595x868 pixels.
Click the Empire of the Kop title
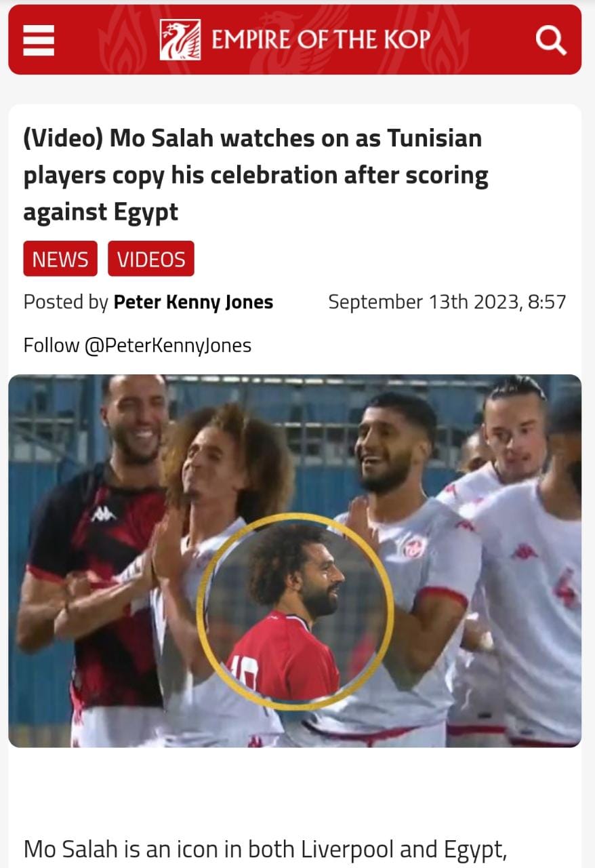click(321, 39)
